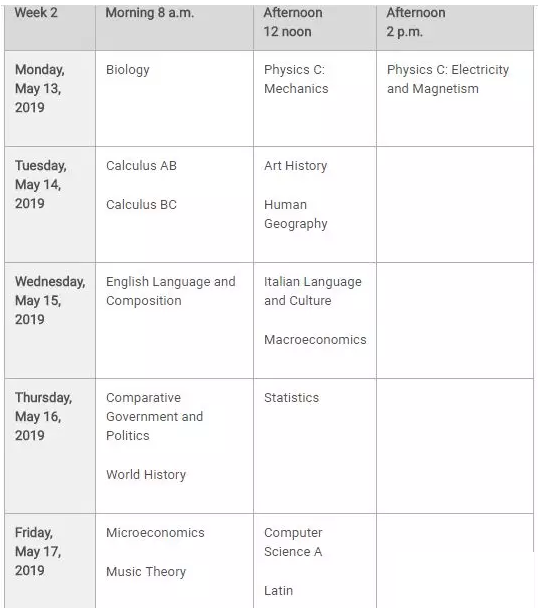
Task: Select Calculus AB text
Action: pos(141,165)
